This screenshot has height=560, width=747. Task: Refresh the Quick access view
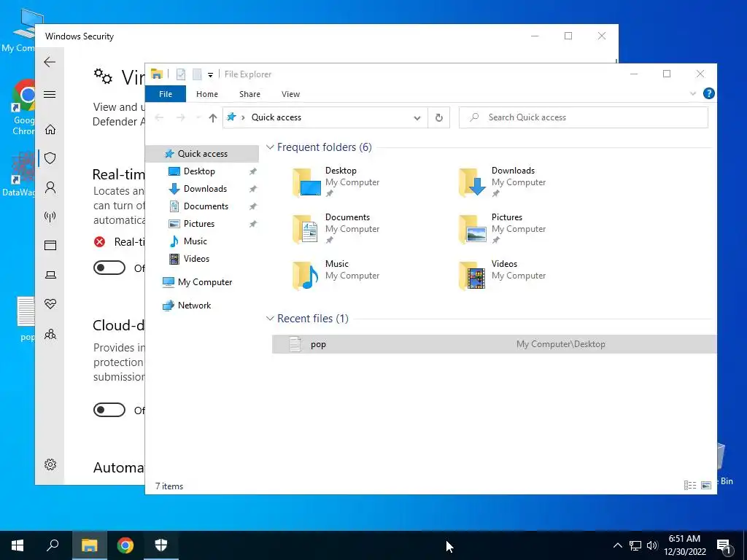438,117
